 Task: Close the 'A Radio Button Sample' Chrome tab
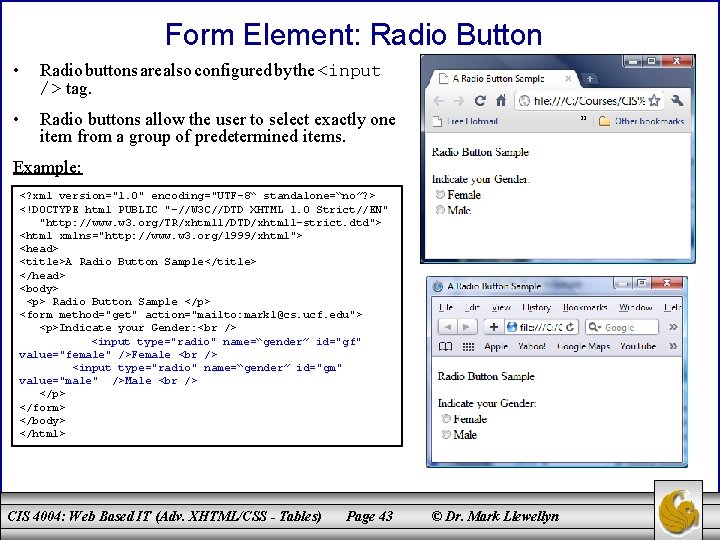[568, 79]
